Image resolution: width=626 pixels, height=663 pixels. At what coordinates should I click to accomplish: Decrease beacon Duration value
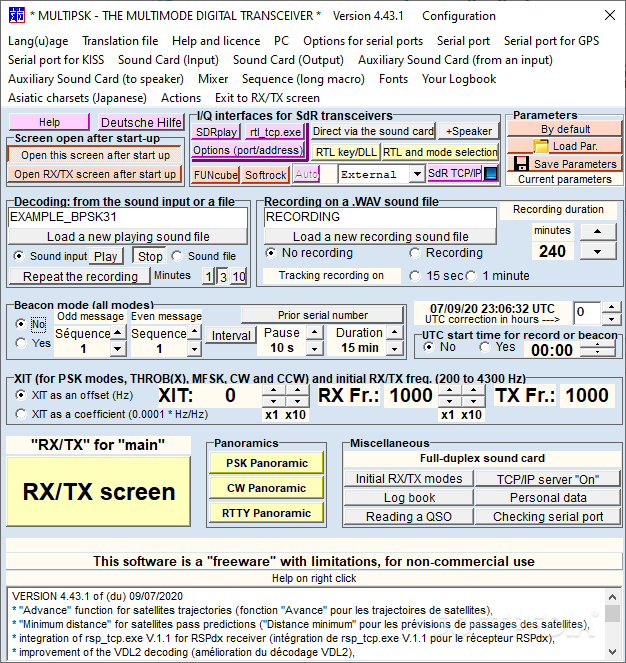[x=394, y=349]
